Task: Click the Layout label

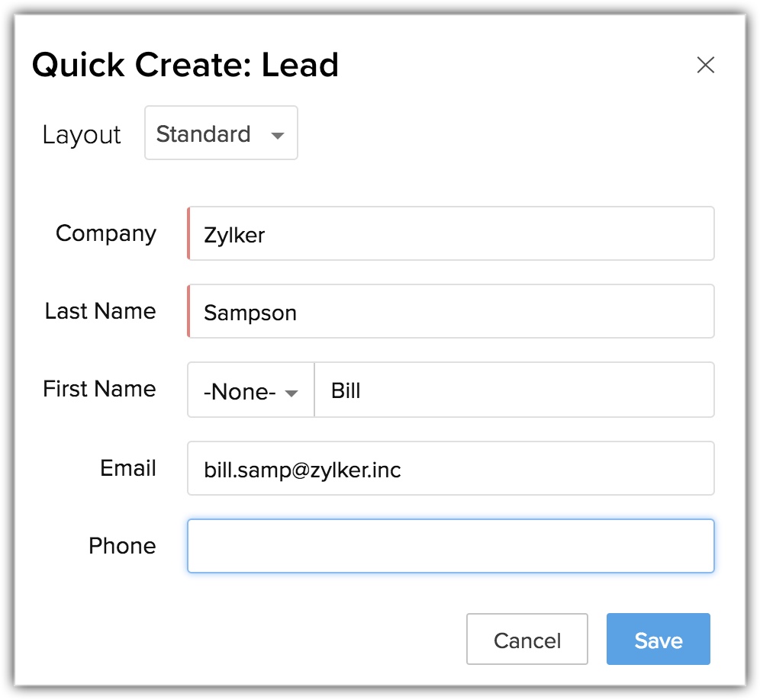Action: coord(82,135)
